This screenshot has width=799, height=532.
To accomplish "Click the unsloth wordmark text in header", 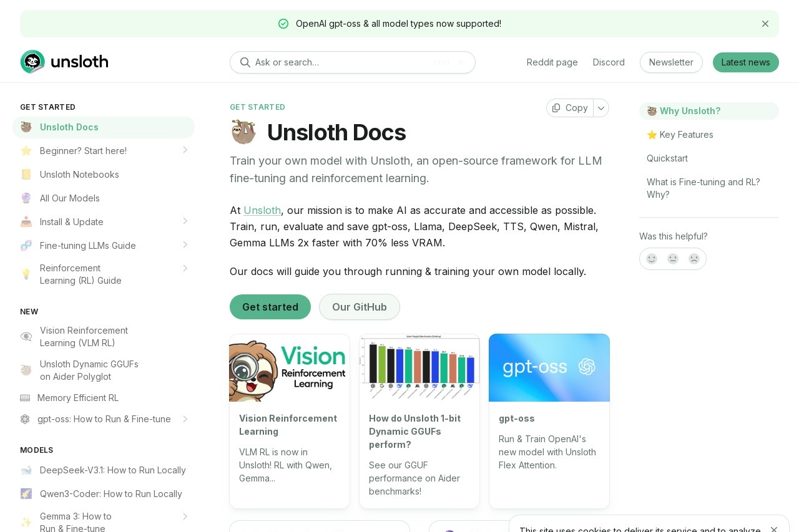I will [x=79, y=62].
